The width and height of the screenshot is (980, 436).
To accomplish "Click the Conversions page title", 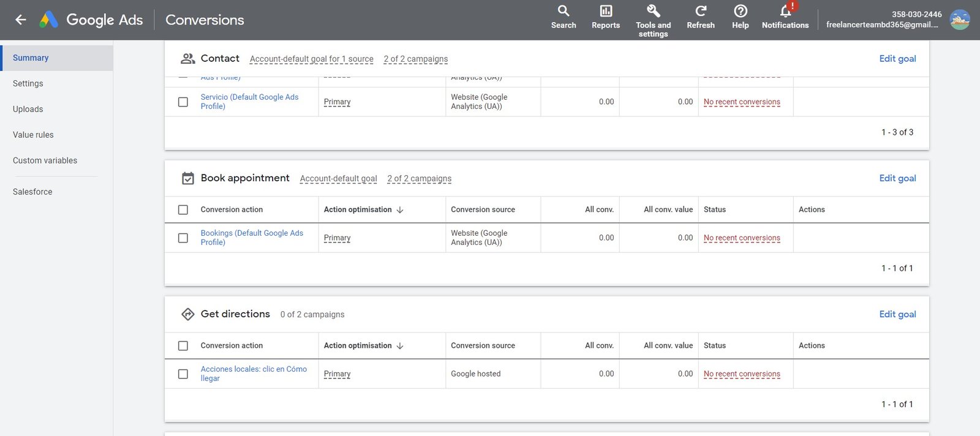I will (205, 20).
